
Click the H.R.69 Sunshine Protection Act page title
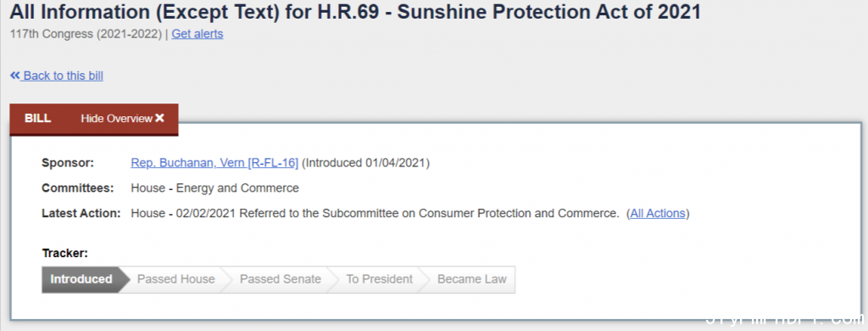coord(355,11)
